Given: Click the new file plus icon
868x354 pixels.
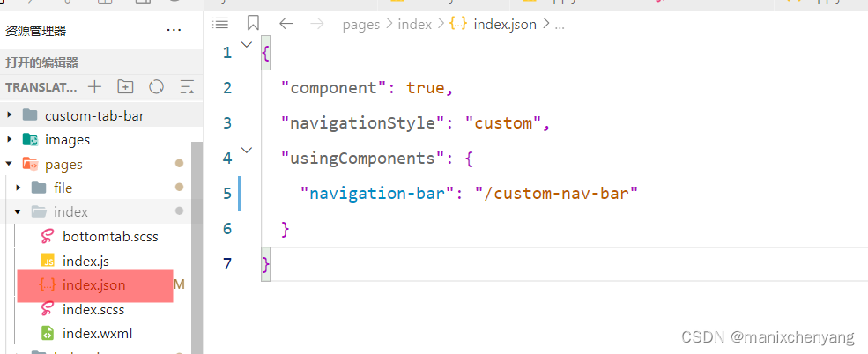Looking at the screenshot, I should click(x=94, y=87).
